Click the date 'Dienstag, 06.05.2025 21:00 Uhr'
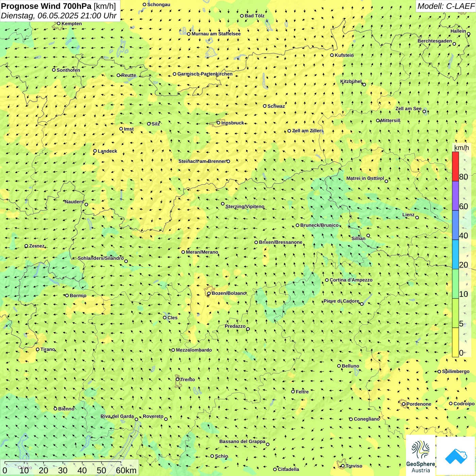This screenshot has width=476, height=476. pos(59,16)
